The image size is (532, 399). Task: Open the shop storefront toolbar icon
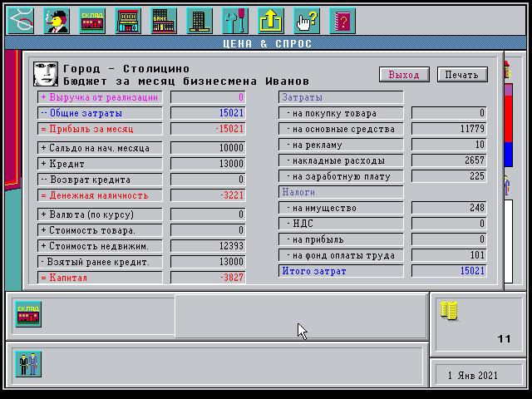(x=128, y=21)
